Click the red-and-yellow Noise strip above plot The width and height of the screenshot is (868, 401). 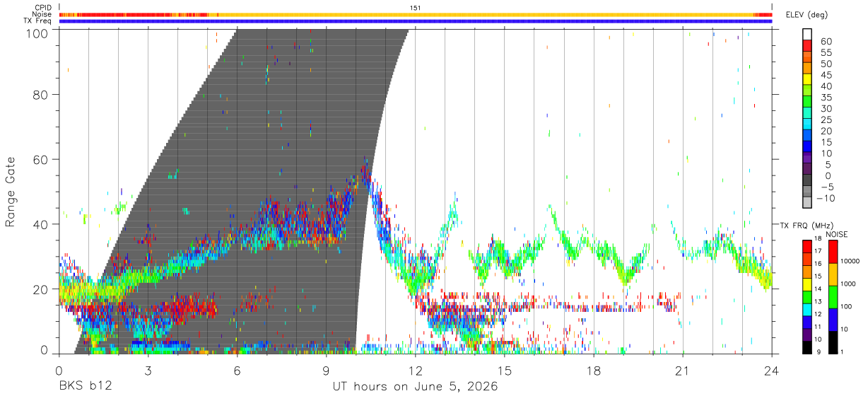click(x=416, y=14)
